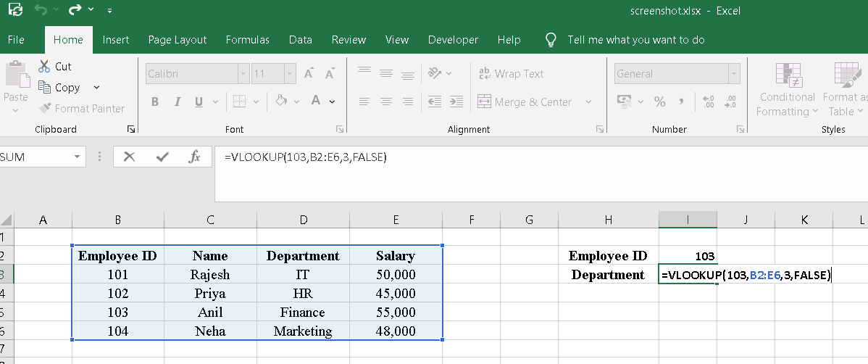Click the Font Color A icon
Viewport: 868px width, 364px height.
pyautogui.click(x=315, y=101)
